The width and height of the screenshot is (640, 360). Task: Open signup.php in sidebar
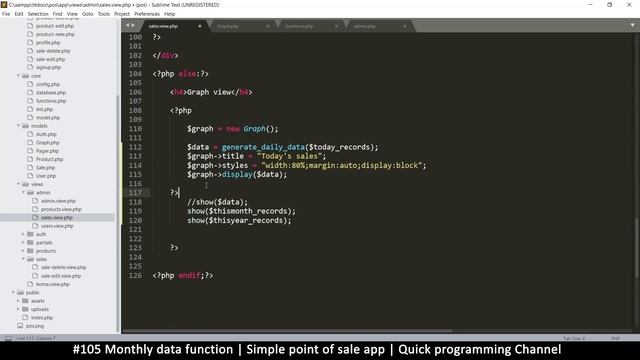pos(48,67)
